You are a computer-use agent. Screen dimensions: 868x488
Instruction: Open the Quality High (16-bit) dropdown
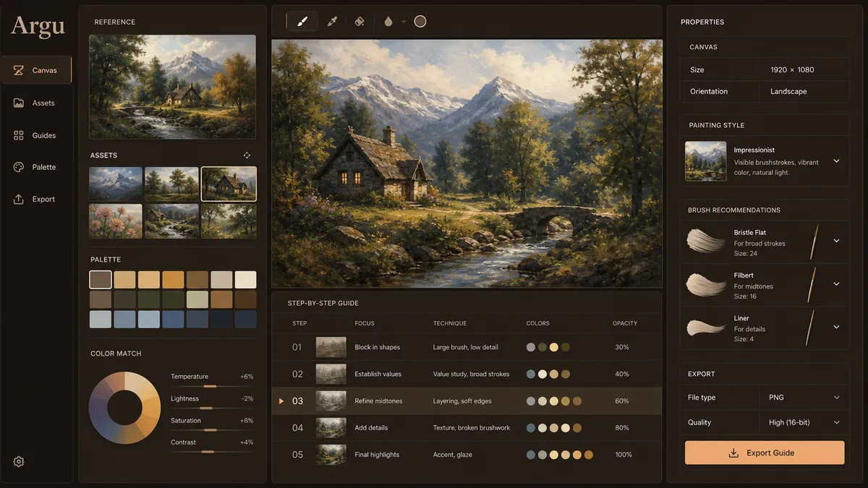click(804, 422)
